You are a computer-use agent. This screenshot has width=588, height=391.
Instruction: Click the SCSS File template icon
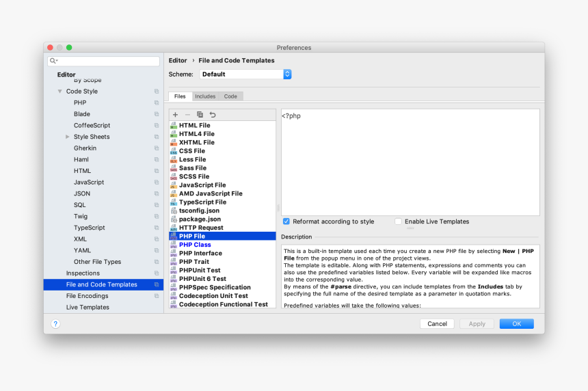[x=174, y=176]
